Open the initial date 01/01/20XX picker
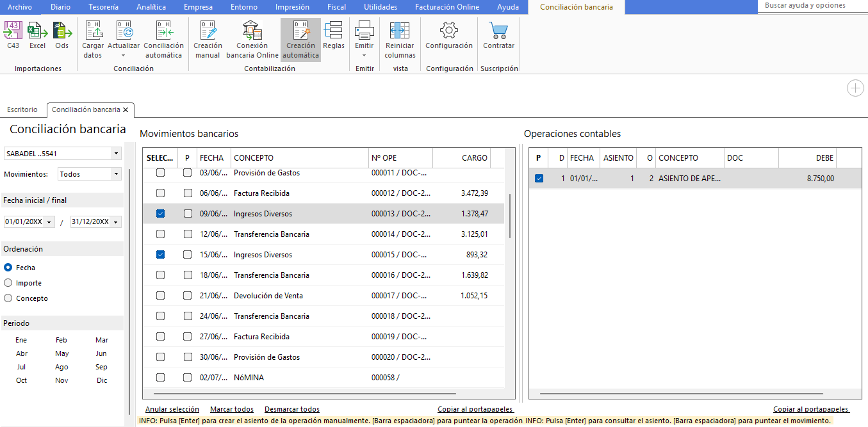The image size is (868, 427). [49, 222]
